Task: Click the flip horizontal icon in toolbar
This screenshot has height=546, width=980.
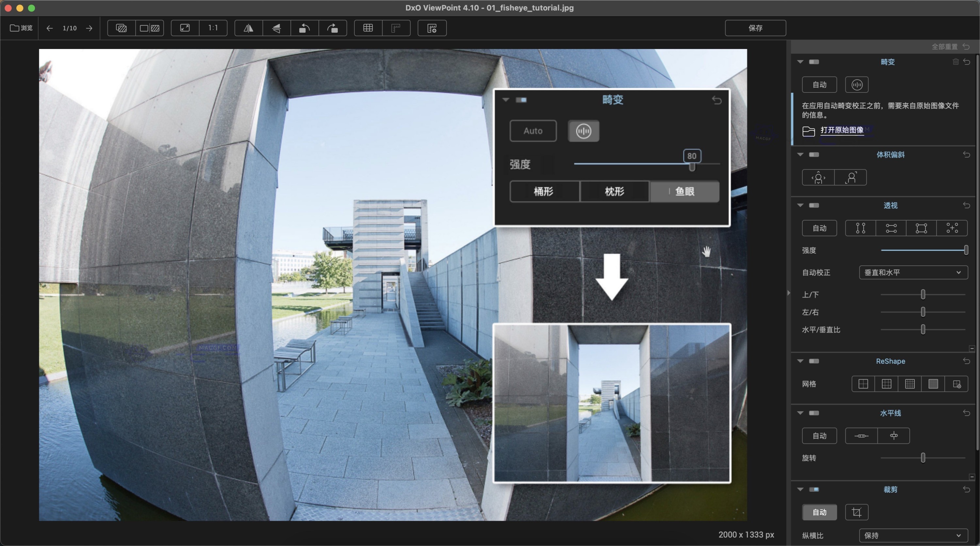Action: [248, 28]
